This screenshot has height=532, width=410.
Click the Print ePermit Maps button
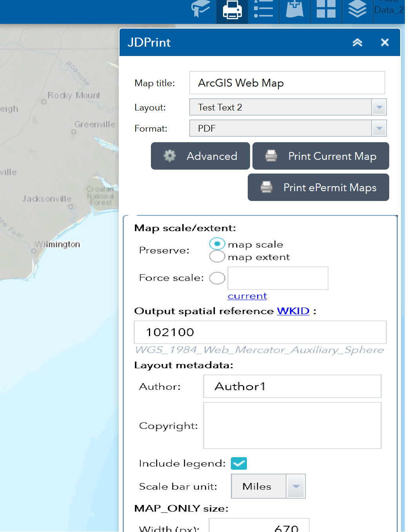(318, 187)
